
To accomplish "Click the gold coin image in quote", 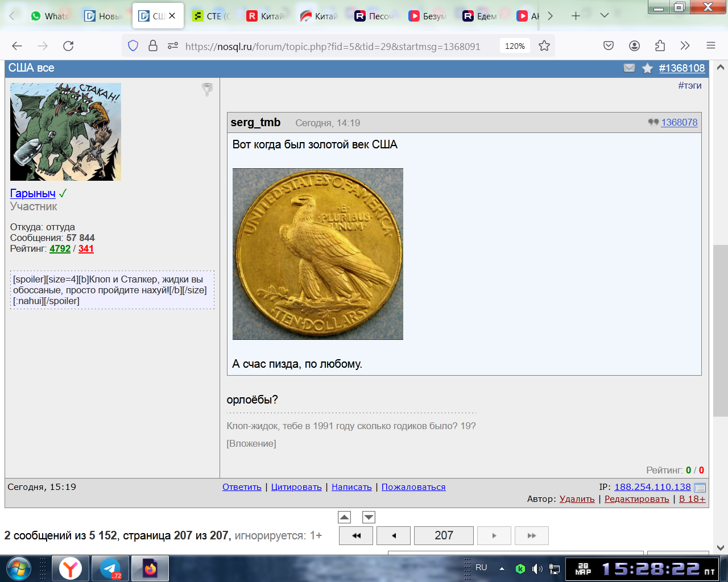I will (318, 254).
